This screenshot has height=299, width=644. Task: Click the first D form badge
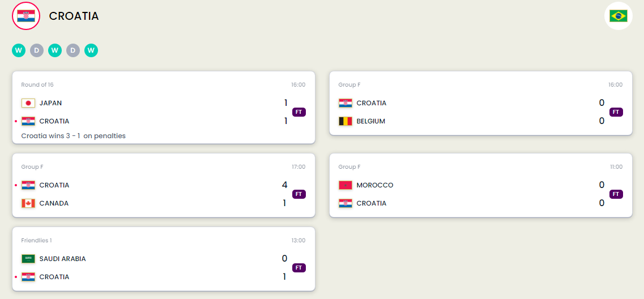[37, 50]
